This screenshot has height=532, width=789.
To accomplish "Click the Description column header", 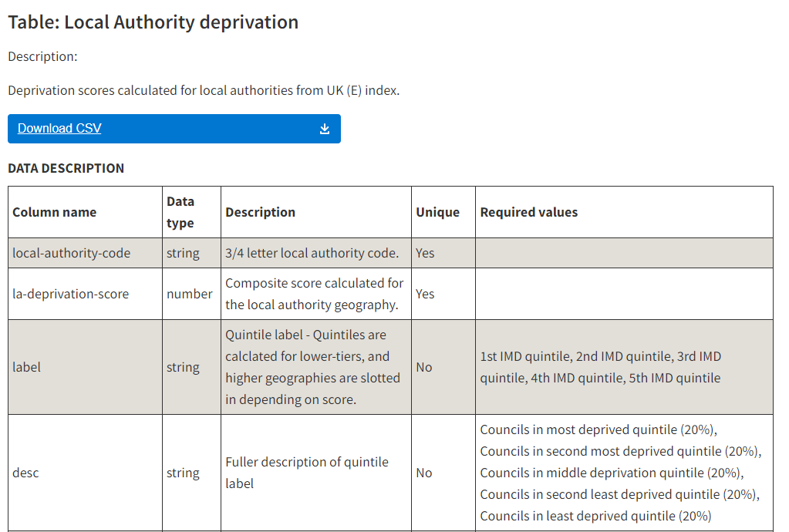I will click(316, 212).
